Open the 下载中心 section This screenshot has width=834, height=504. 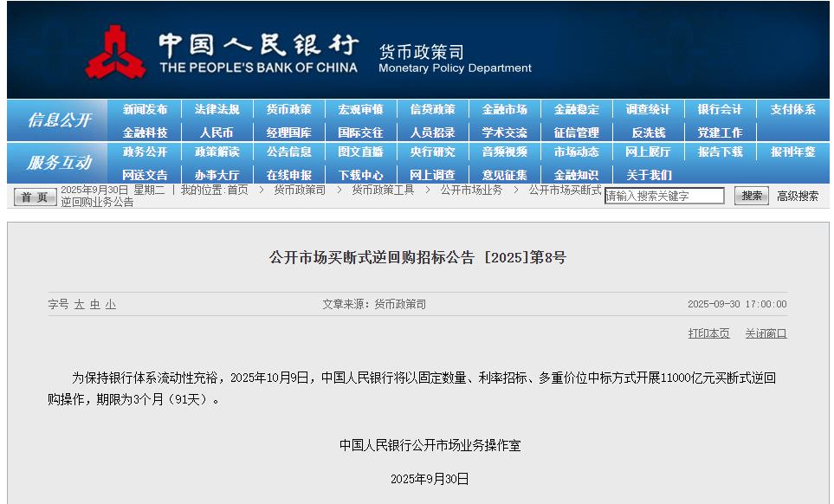point(360,173)
